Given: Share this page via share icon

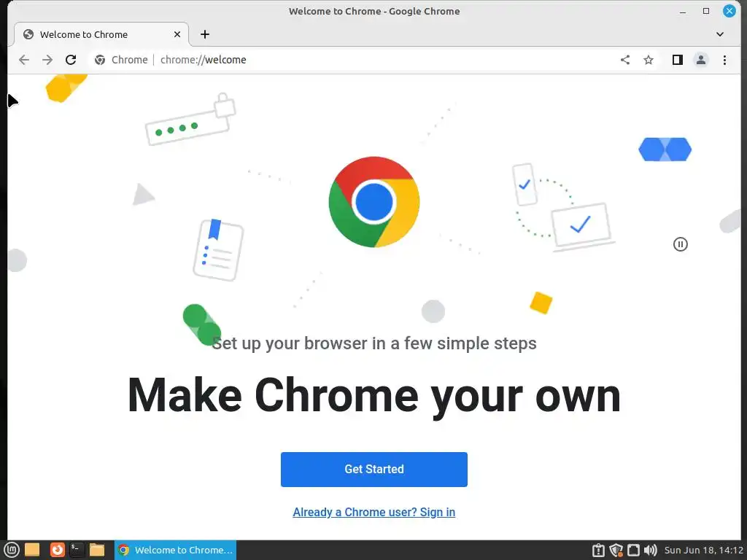Looking at the screenshot, I should [625, 60].
